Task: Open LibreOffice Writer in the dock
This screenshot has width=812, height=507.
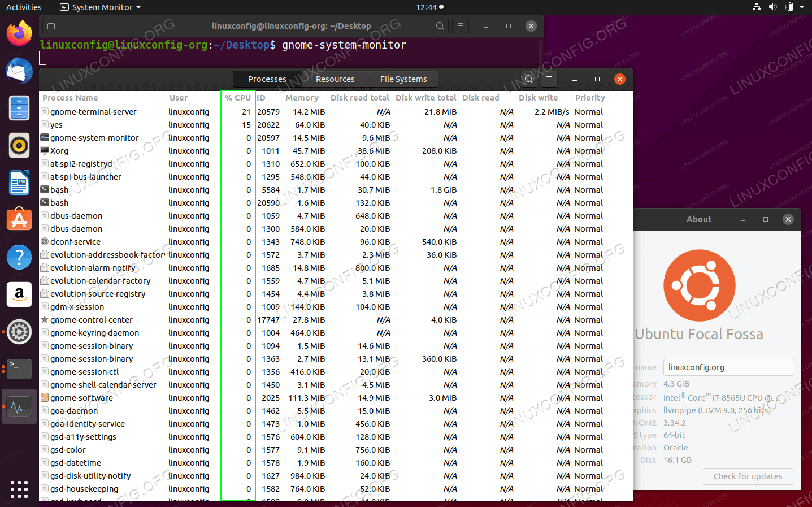Action: [x=19, y=183]
